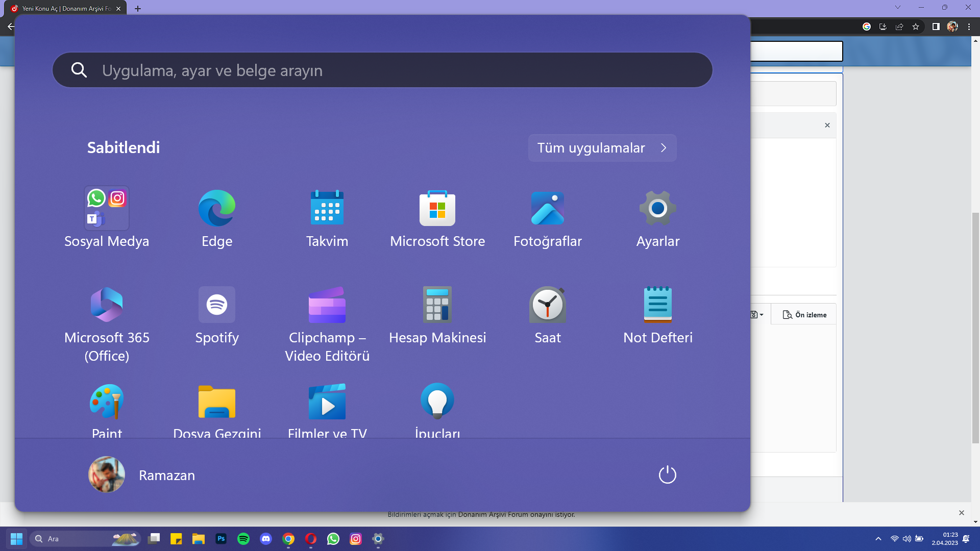Open the save draft dropdown in forum editor
Viewport: 980px width, 551px height.
(x=757, y=315)
